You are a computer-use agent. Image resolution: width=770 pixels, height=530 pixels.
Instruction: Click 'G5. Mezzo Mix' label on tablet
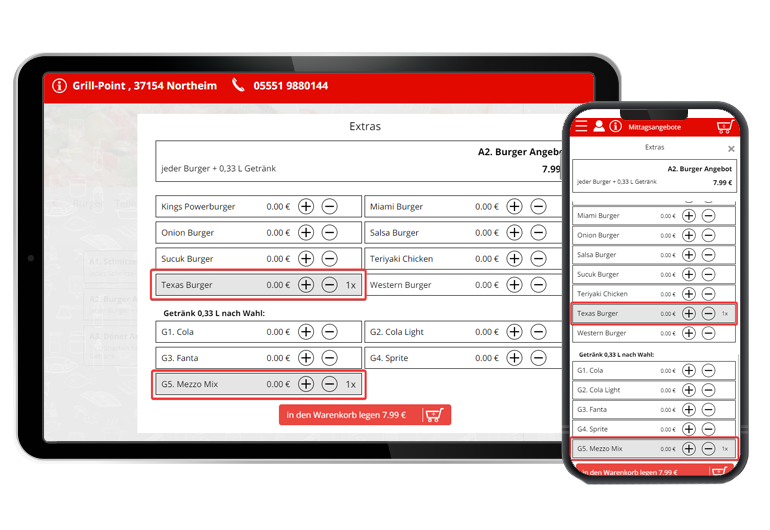point(190,384)
